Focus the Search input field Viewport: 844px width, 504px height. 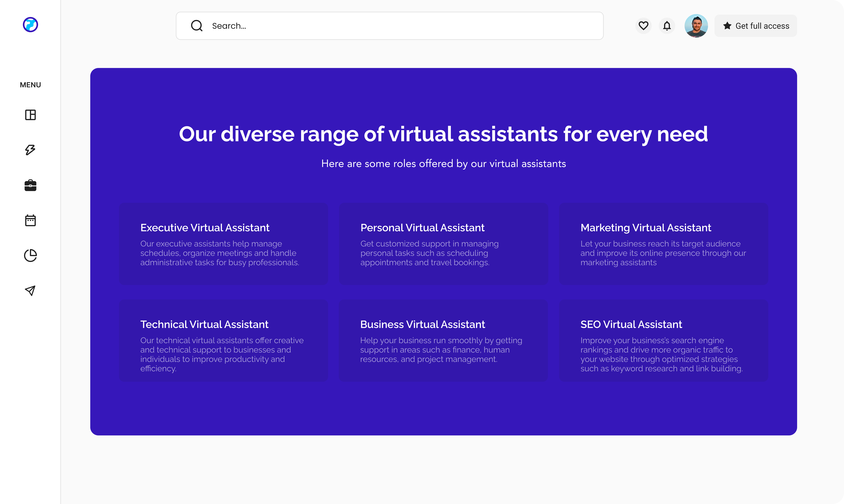coord(390,26)
